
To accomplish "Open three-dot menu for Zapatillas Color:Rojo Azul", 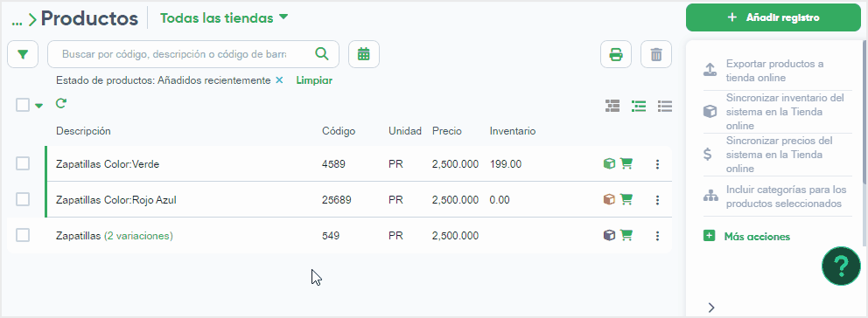I will pos(657,200).
